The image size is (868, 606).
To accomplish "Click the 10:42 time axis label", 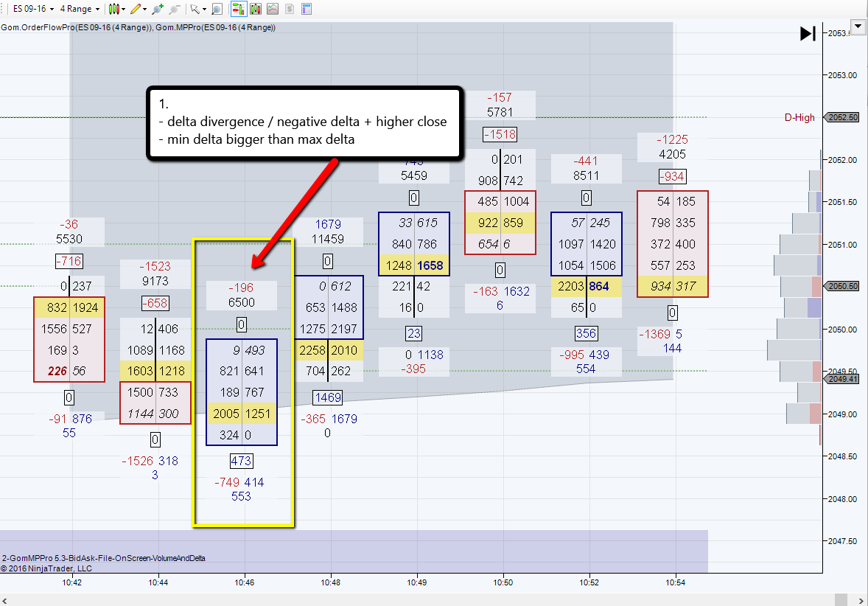I will [71, 582].
